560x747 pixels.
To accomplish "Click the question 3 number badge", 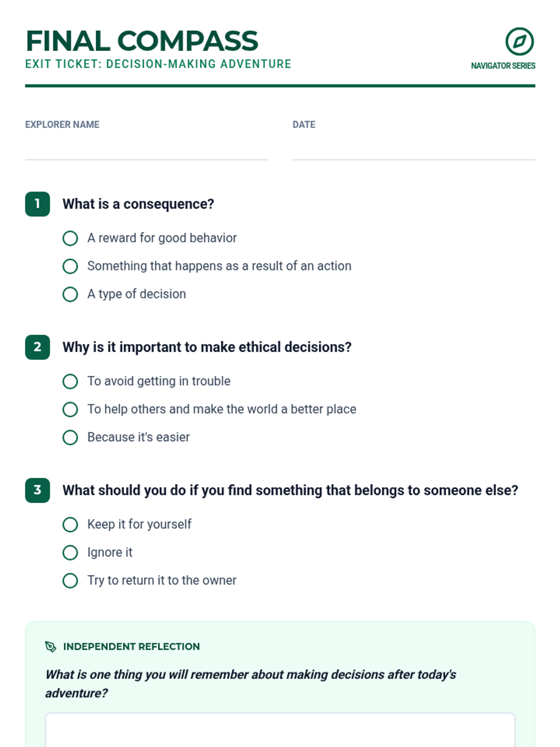I will pyautogui.click(x=37, y=490).
